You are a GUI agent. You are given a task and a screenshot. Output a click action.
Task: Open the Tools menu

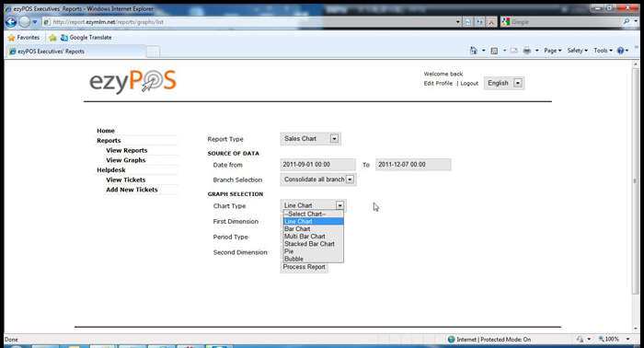(x=603, y=50)
